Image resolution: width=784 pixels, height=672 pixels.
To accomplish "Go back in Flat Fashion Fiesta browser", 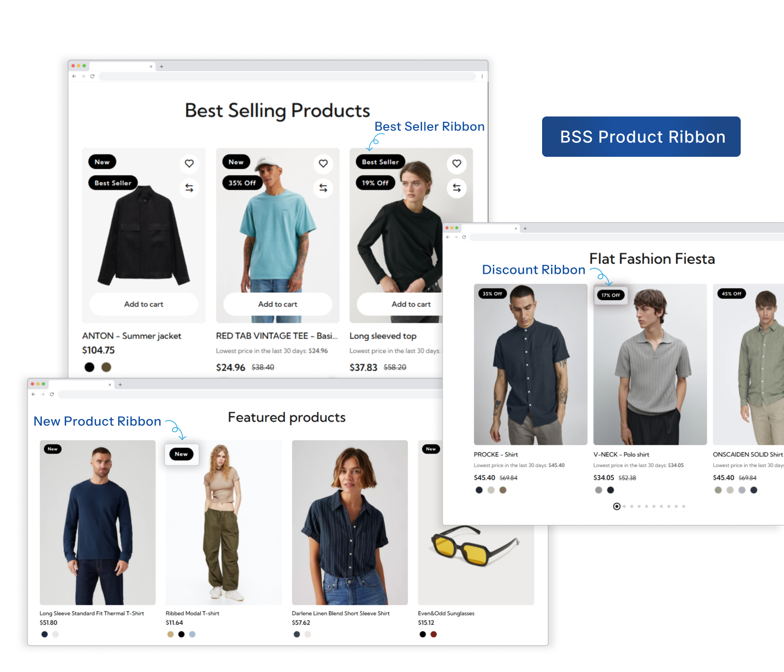I will 448,237.
